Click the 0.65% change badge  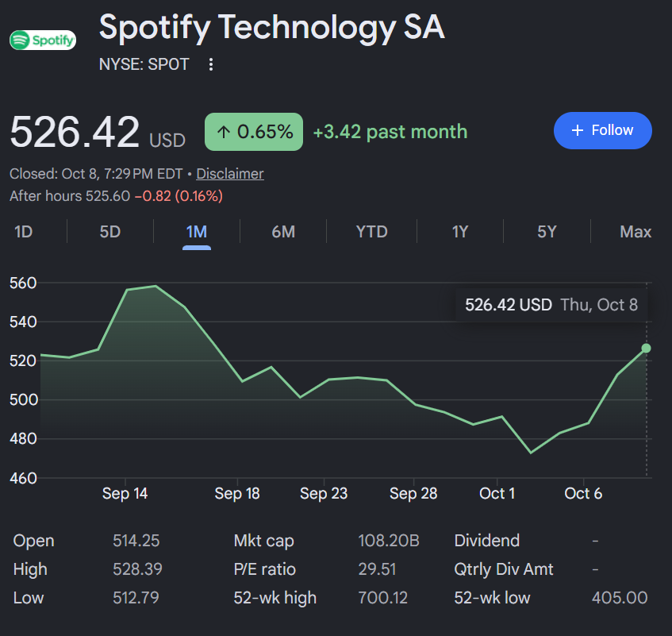[x=254, y=132]
